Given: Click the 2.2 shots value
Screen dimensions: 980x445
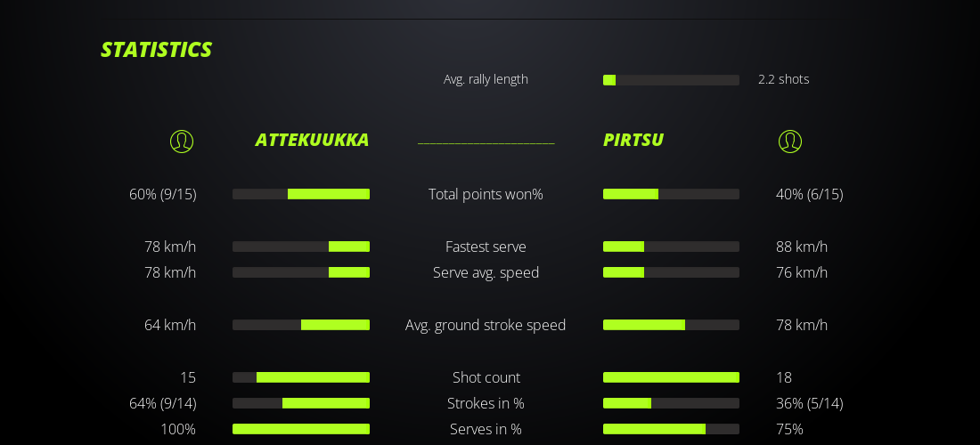Looking at the screenshot, I should point(784,79).
